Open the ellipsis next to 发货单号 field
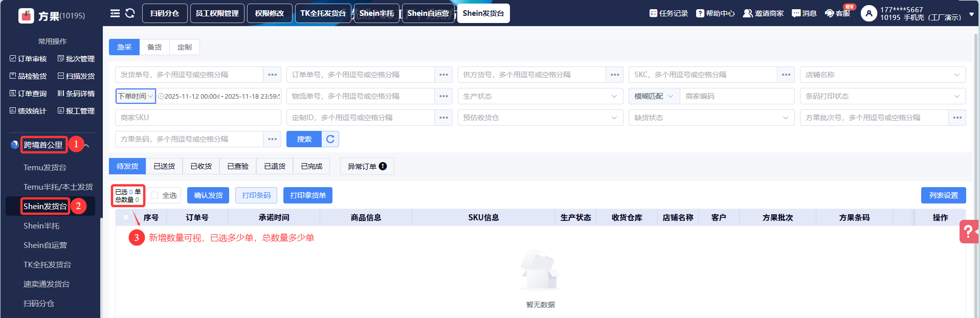The image size is (980, 318). pyautogui.click(x=272, y=75)
